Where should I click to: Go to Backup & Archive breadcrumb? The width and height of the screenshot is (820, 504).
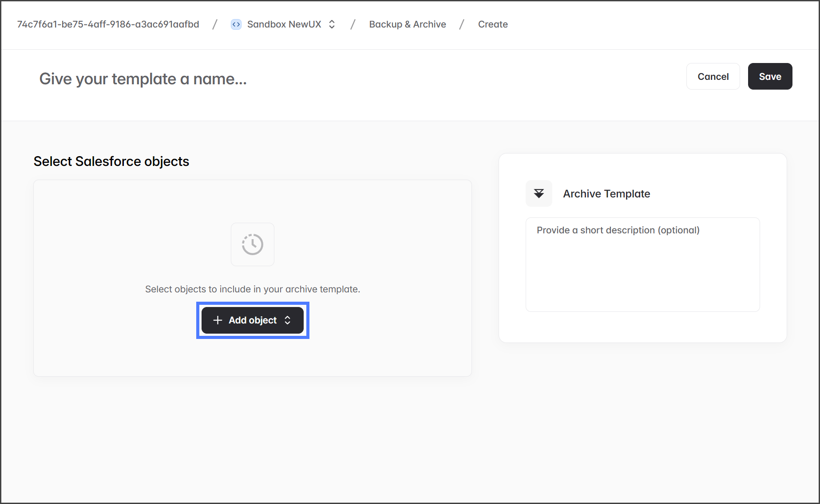pos(408,24)
